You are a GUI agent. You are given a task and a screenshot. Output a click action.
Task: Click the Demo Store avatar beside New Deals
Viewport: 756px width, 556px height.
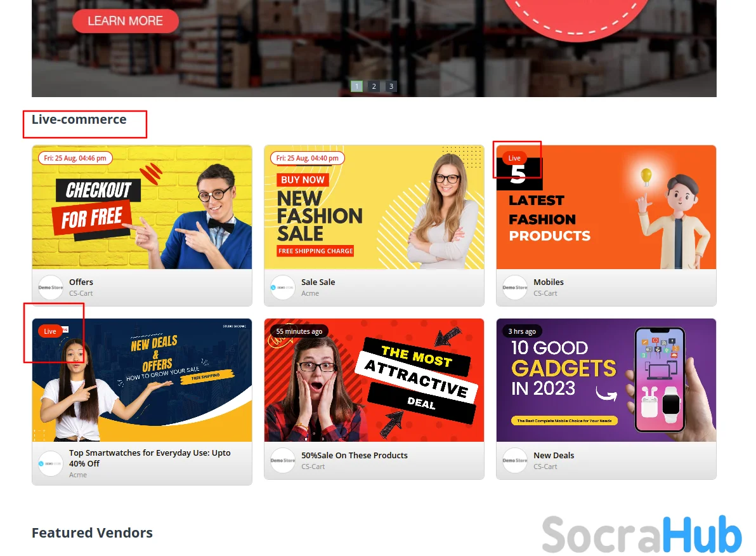515,460
